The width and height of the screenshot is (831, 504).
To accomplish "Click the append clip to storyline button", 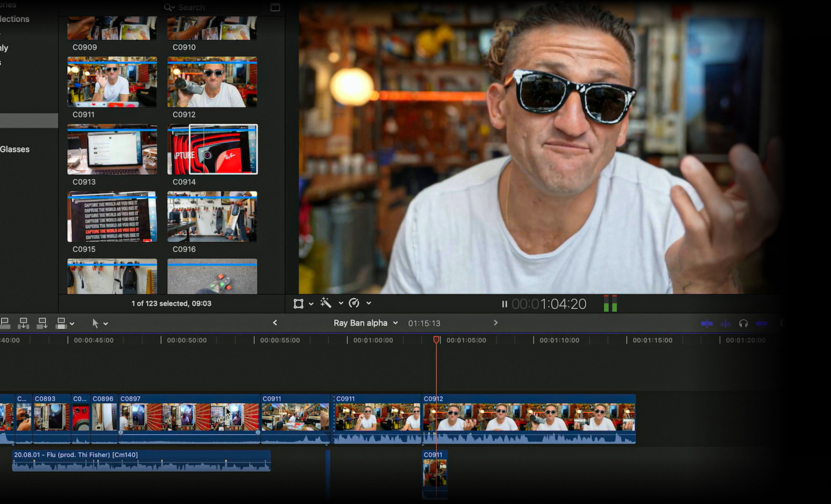I will [x=42, y=323].
